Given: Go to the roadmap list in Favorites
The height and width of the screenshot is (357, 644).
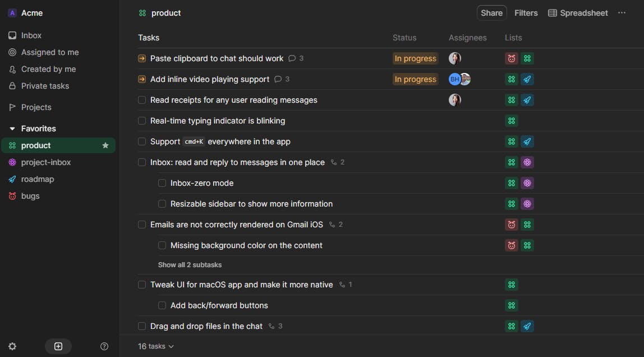Looking at the screenshot, I should pos(37,179).
